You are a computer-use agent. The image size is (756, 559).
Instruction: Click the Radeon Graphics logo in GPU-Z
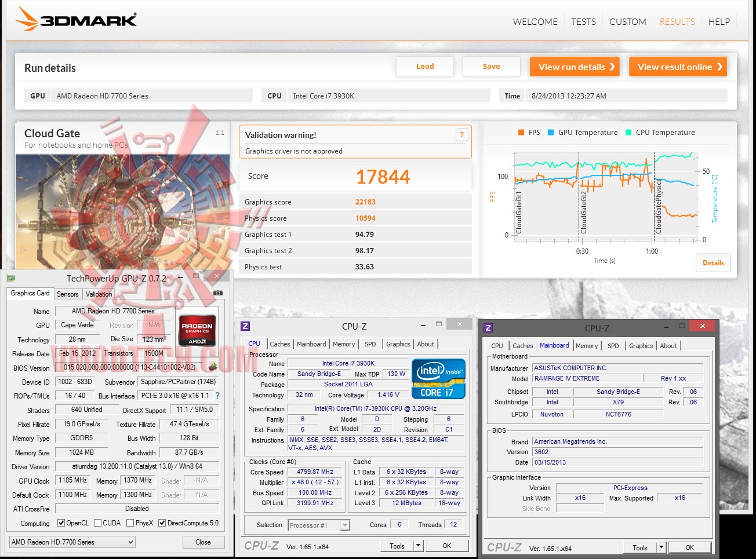tap(197, 330)
